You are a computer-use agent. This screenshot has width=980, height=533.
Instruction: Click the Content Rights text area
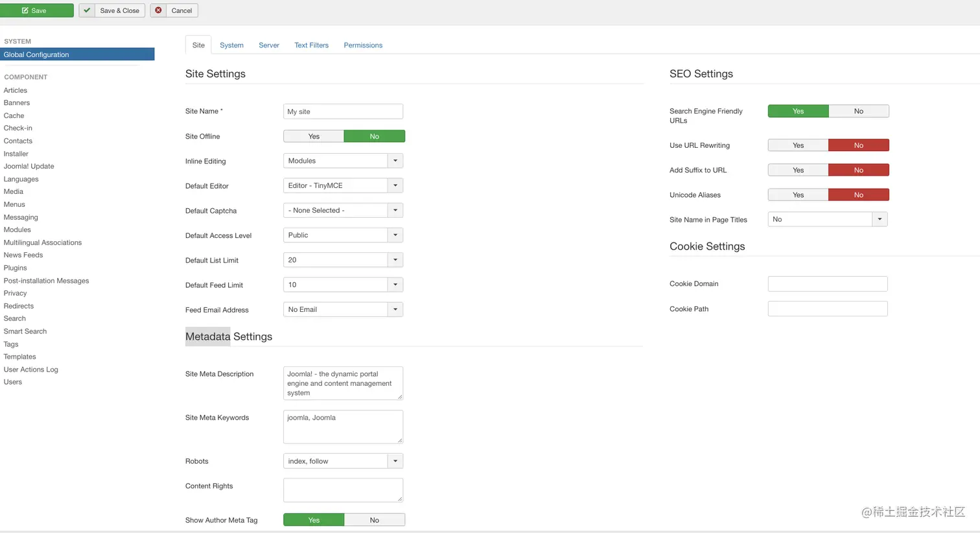(x=343, y=490)
